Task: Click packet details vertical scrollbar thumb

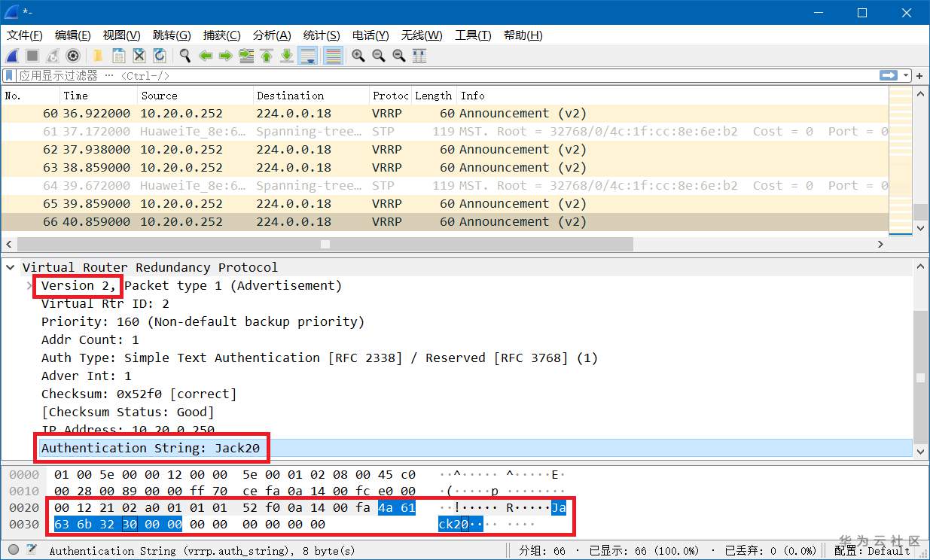Action: 920,379
